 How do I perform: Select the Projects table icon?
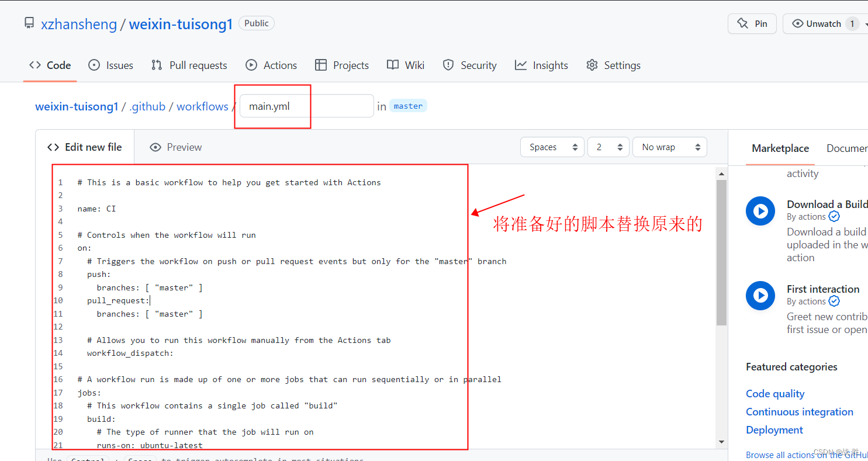(x=321, y=65)
